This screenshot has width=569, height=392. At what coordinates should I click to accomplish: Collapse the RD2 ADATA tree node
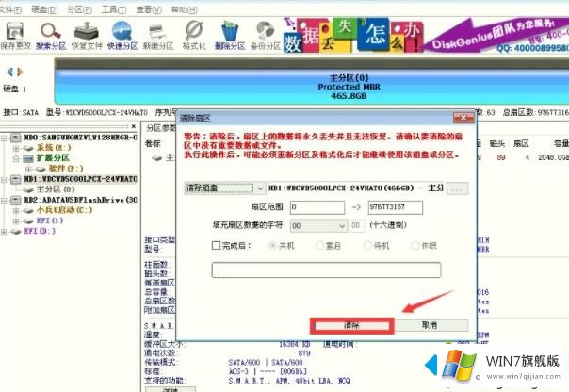click(x=4, y=200)
